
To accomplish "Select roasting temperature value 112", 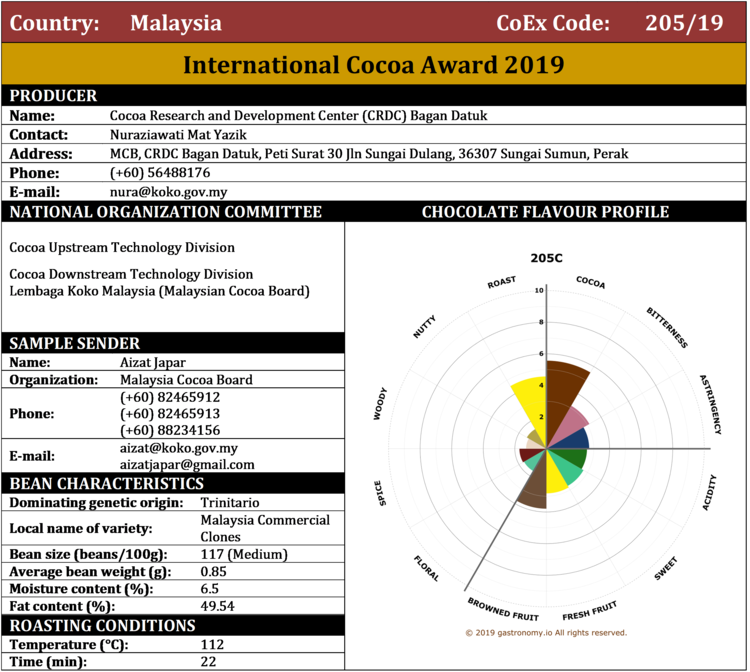I will pyautogui.click(x=212, y=644).
